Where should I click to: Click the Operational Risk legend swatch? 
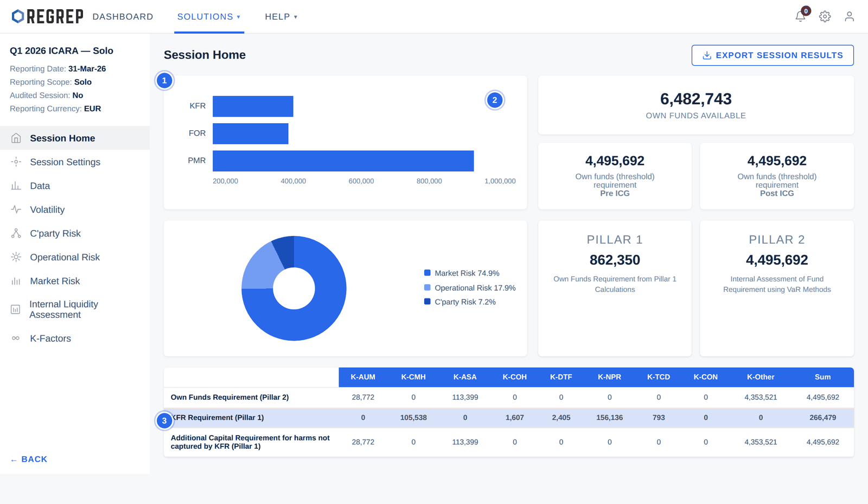[x=427, y=288]
